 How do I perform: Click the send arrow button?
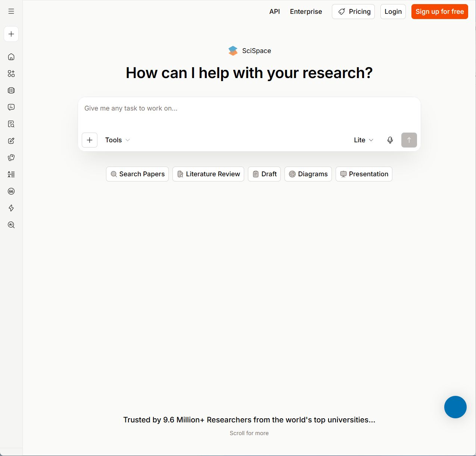409,140
